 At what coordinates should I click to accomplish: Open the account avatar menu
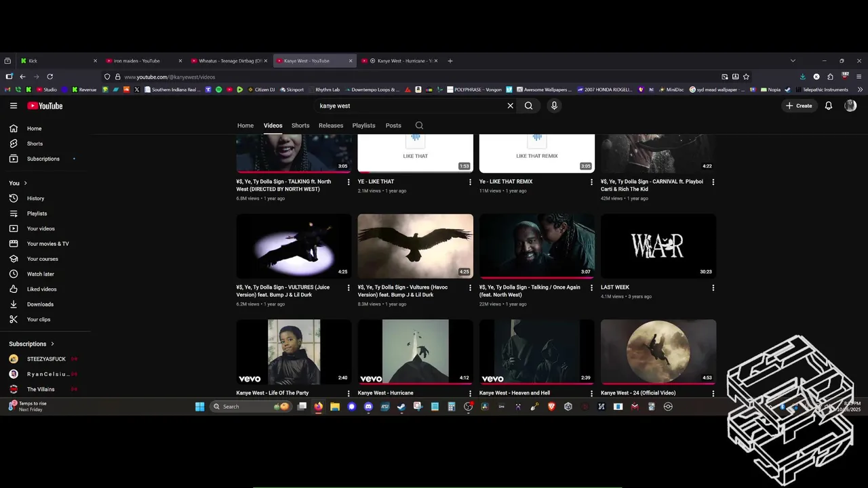click(x=850, y=106)
